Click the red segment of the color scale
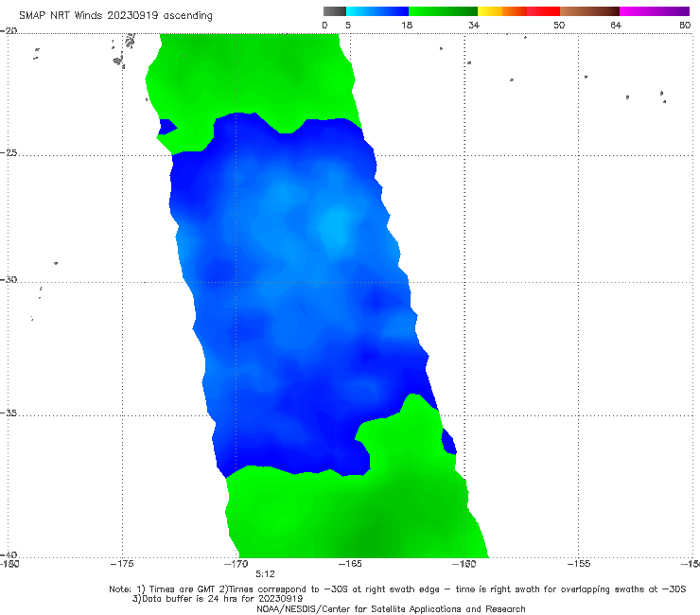The width and height of the screenshot is (700, 615). [x=543, y=11]
